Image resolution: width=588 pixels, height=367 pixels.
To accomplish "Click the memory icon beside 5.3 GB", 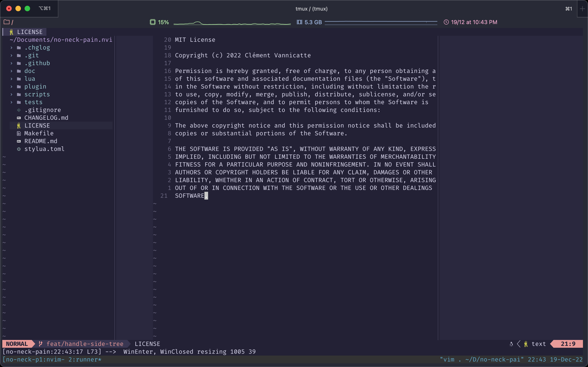I will tap(299, 22).
